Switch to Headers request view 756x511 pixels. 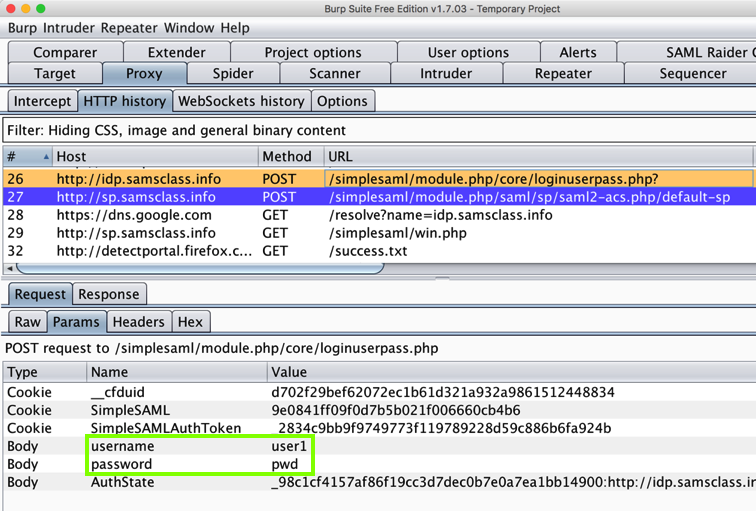[x=139, y=322]
